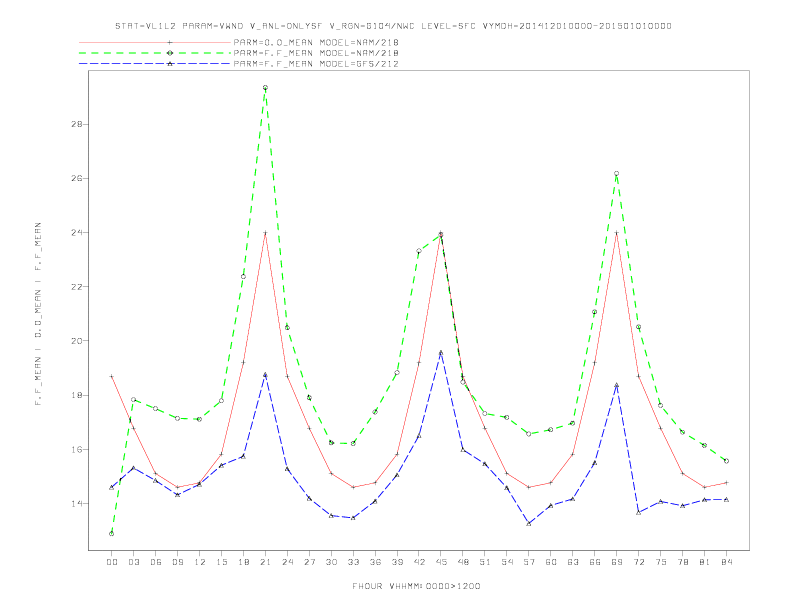Click x-axis tick label 51
This screenshot has width=792, height=612.
click(485, 562)
